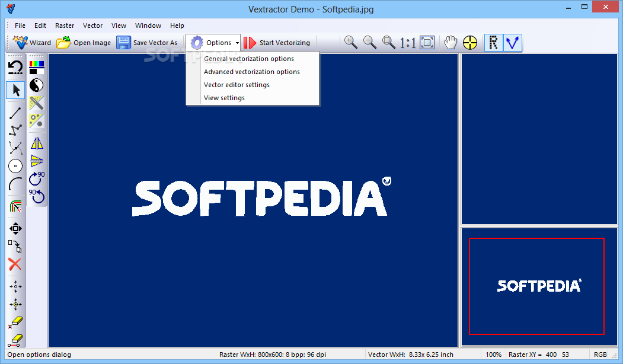Screen dimensions: 623x364
Task: Click the Undo tool icon
Action: tap(15, 68)
